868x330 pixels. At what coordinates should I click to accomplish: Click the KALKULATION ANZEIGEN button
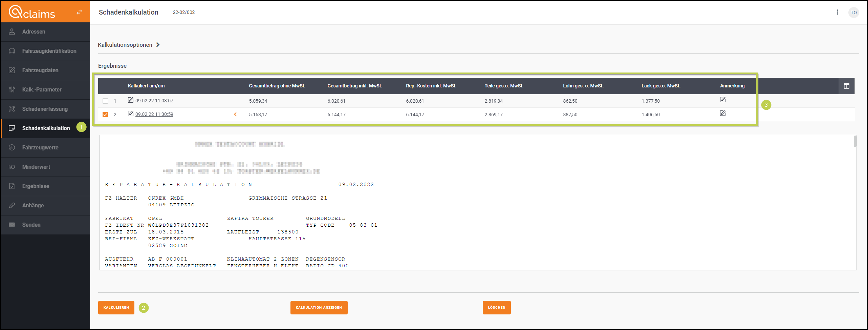tap(319, 308)
